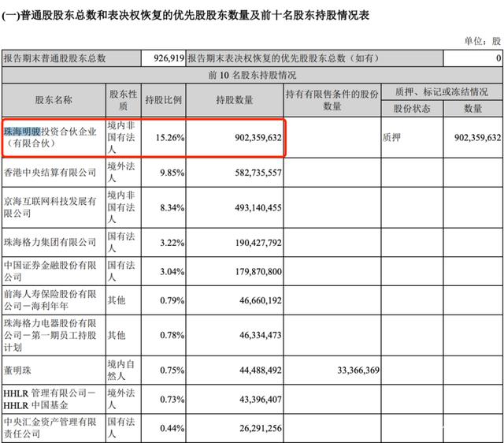Select shareholder 中央汇金资产管理有限责任公司
The width and height of the screenshot is (504, 443).
point(50,427)
